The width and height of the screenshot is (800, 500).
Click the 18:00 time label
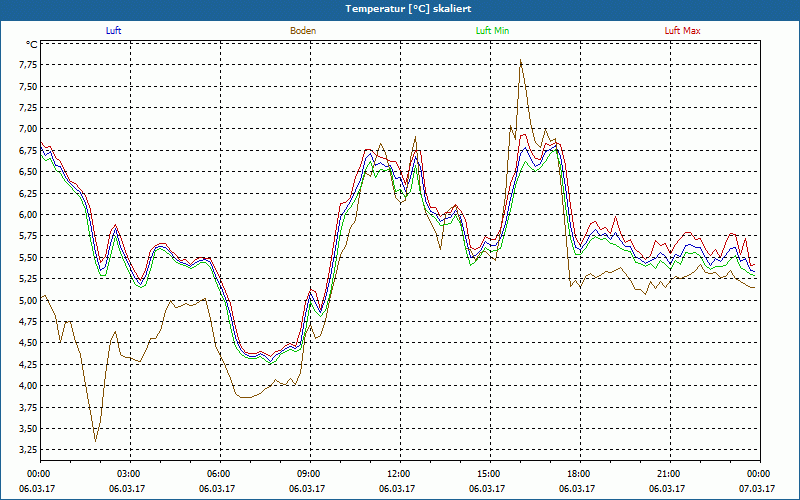(x=578, y=474)
